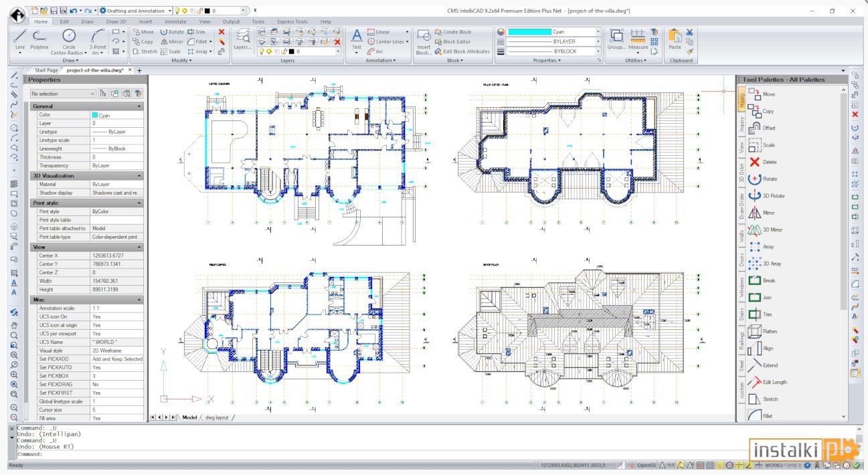
Task: Pick Flatten in the Tool Palettes
Action: click(x=762, y=331)
